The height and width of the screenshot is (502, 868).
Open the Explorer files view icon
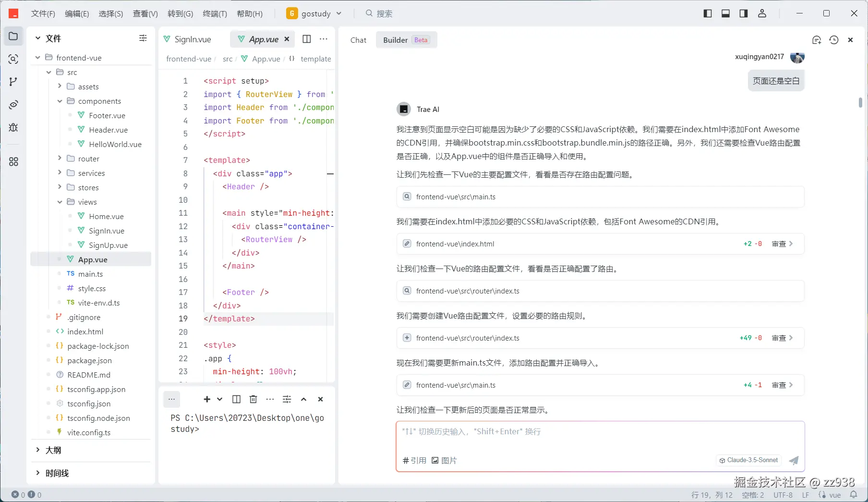(13, 37)
